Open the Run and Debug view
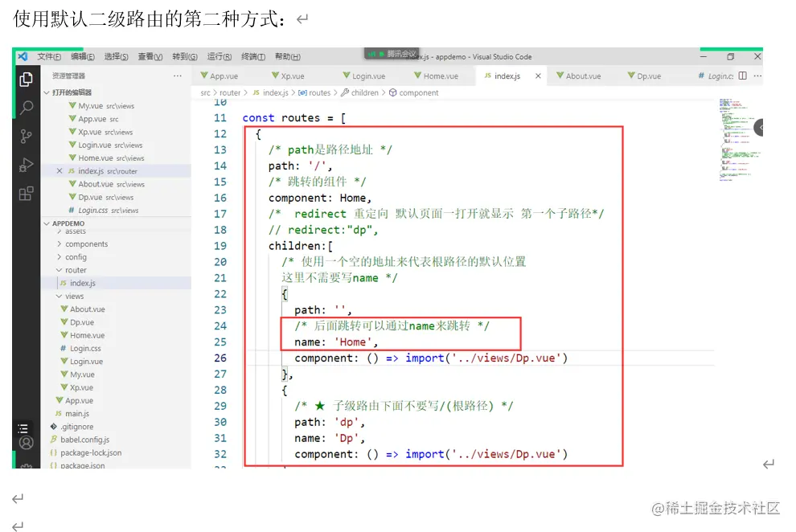This screenshot has width=796, height=532. coord(26,165)
